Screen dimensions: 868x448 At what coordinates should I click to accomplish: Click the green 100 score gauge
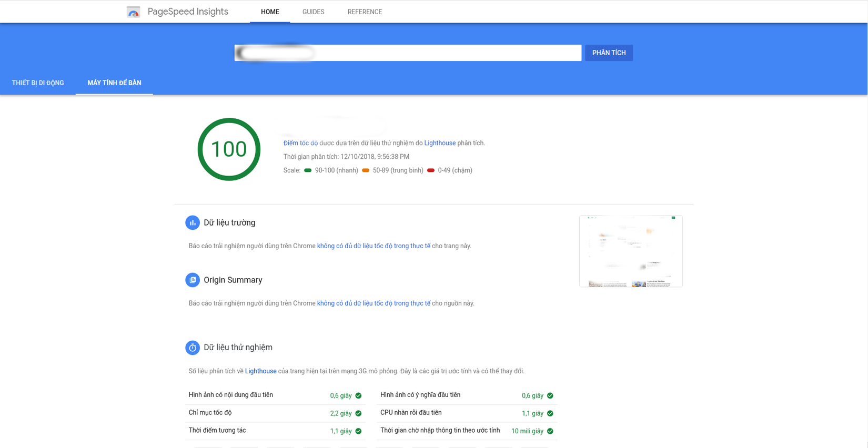tap(229, 149)
